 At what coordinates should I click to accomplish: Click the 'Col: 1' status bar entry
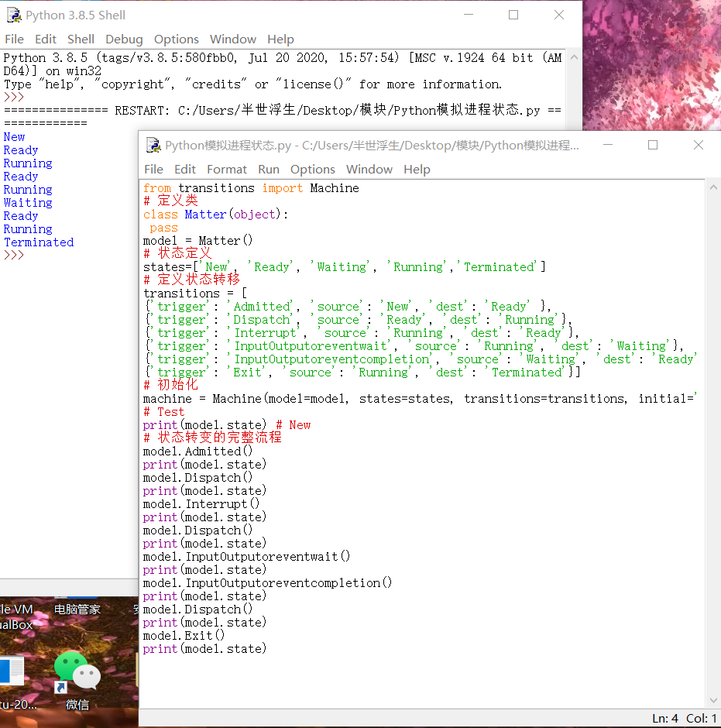(x=702, y=718)
